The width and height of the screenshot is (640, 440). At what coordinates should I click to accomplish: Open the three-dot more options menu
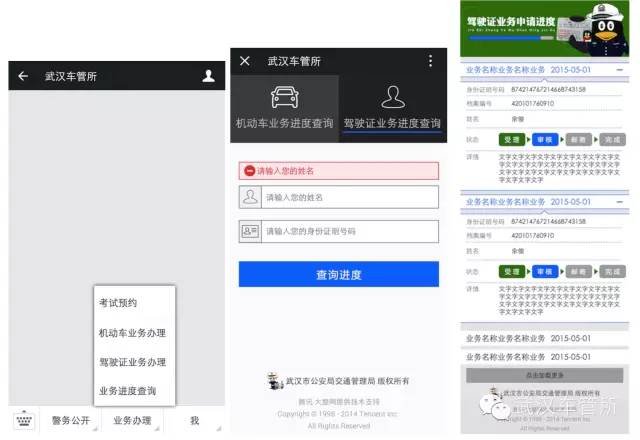click(430, 61)
